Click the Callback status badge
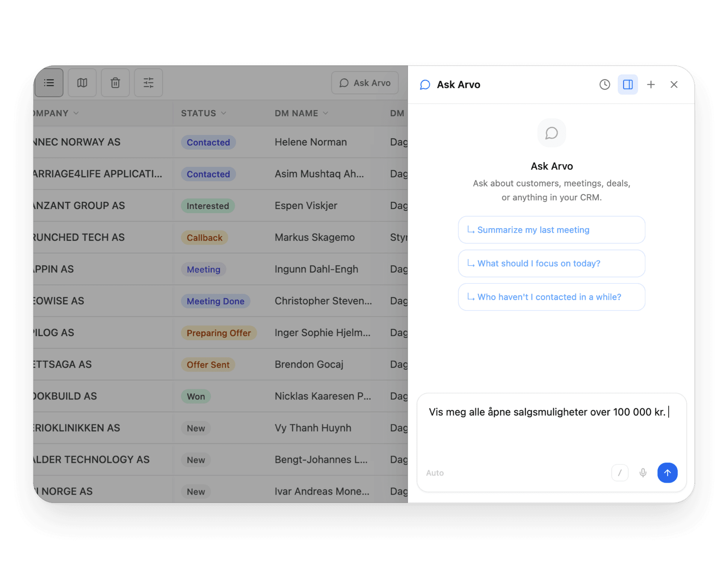 [x=204, y=238]
